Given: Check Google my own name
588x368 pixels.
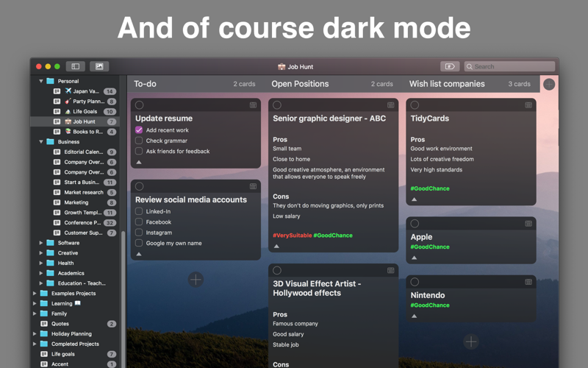Looking at the screenshot, I should coord(139,243).
